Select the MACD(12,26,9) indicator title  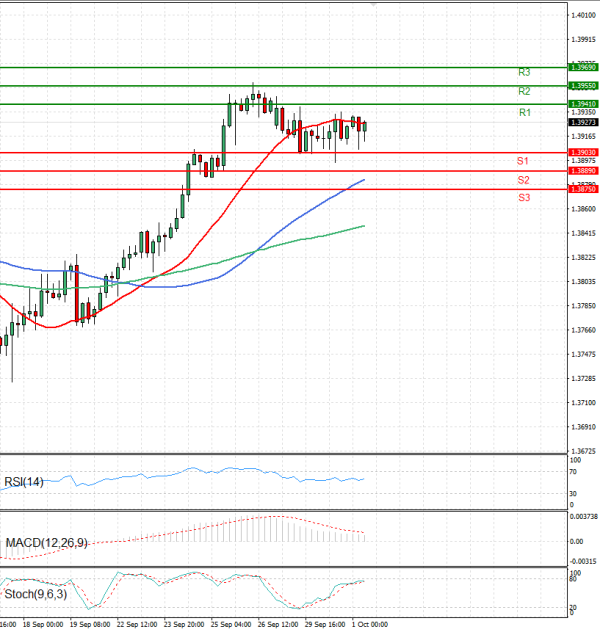click(x=46, y=543)
